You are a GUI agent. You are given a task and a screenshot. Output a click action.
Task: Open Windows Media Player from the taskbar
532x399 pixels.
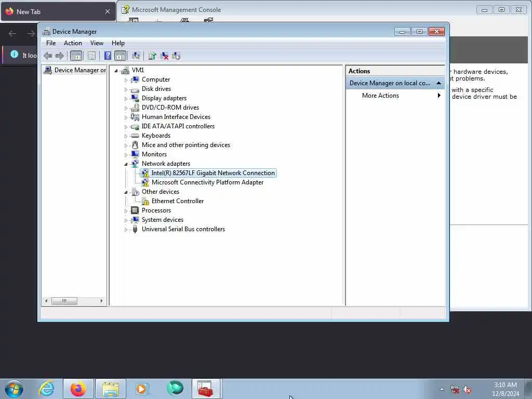pos(142,389)
